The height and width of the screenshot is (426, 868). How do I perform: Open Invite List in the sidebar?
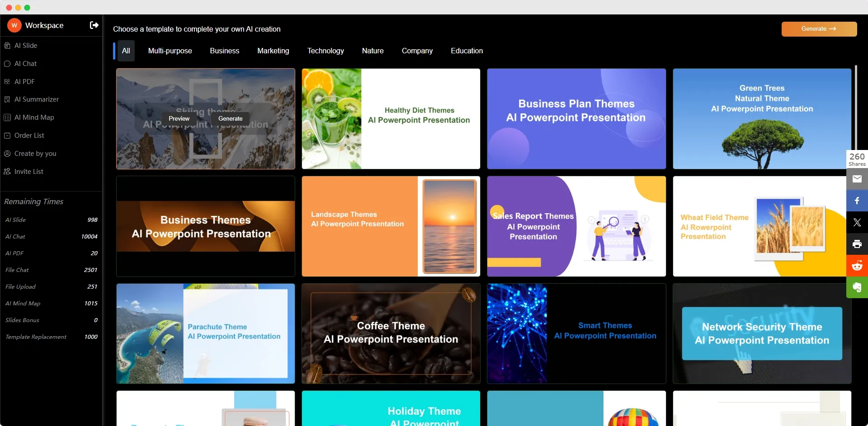[x=28, y=172]
